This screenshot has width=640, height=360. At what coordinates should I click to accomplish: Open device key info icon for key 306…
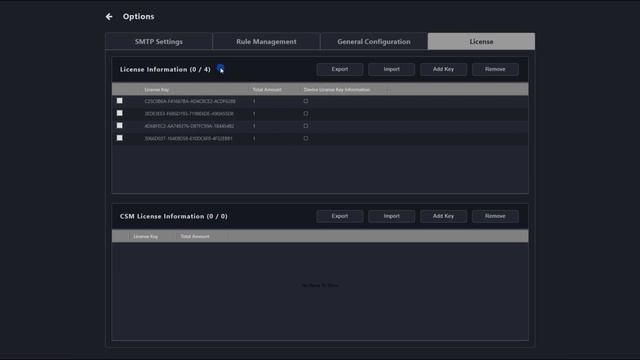[x=306, y=138]
